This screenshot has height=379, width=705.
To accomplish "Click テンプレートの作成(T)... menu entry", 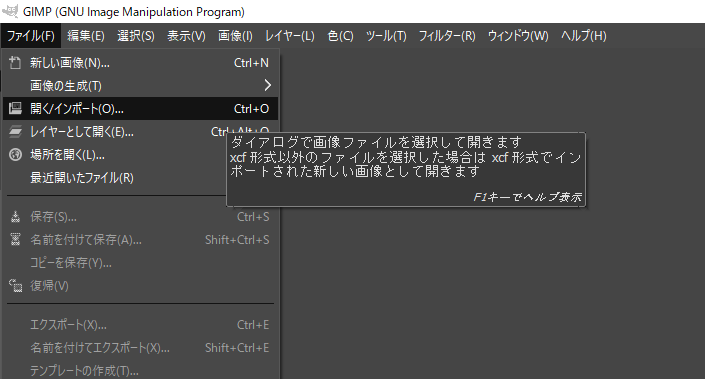I will pyautogui.click(x=140, y=370).
